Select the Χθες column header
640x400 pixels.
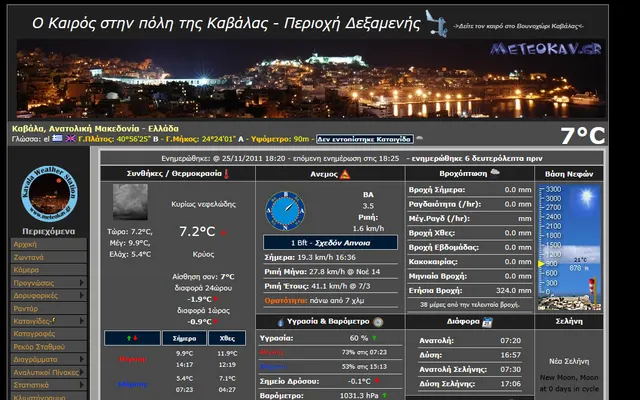click(227, 338)
